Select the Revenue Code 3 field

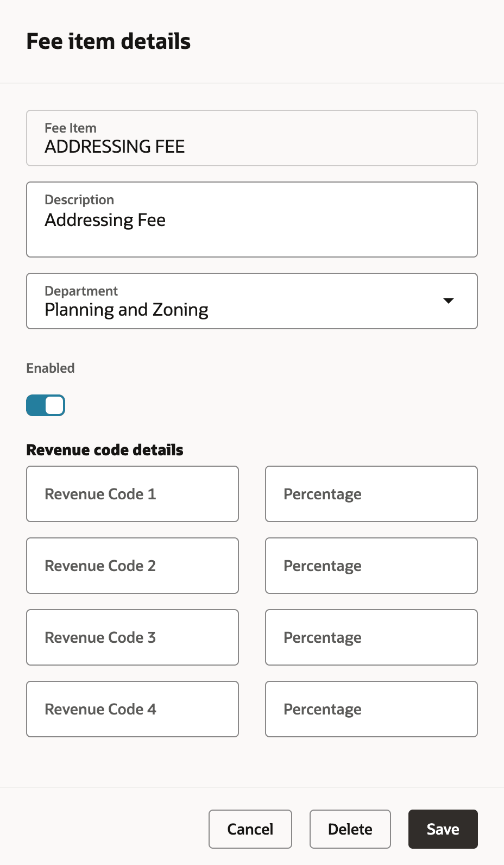[x=132, y=637]
